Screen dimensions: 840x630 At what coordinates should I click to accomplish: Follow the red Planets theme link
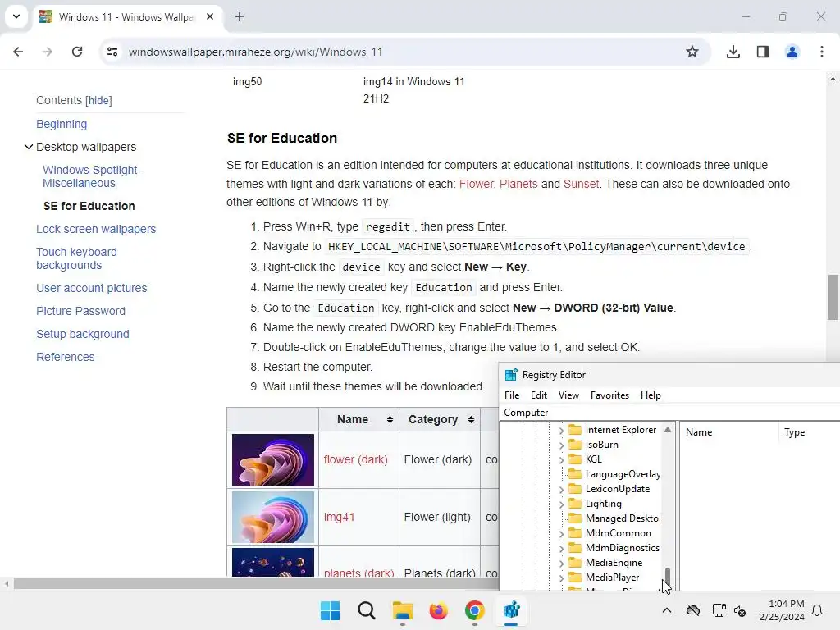point(518,184)
